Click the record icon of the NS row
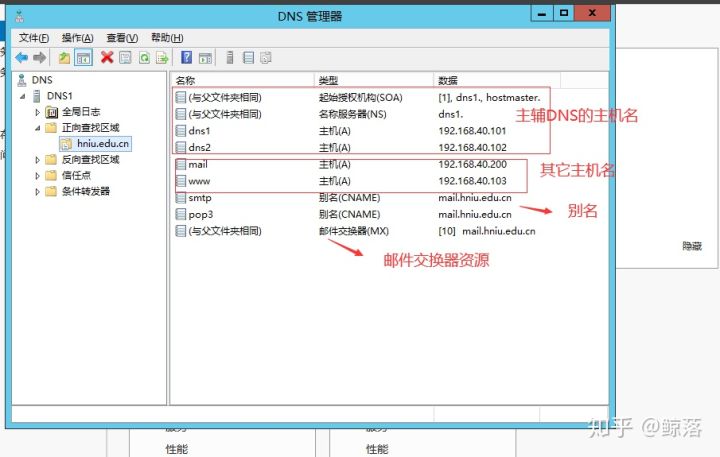This screenshot has width=720, height=457. click(x=181, y=114)
